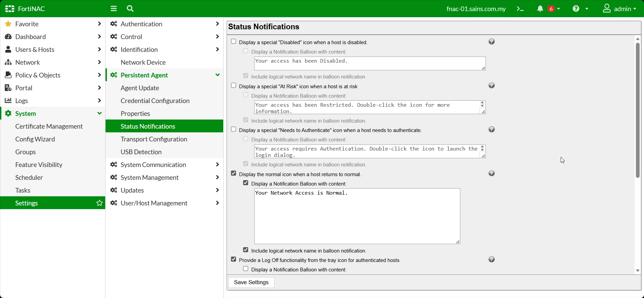
Task: Click the vertical scrollbar thumb
Action: pos(638,110)
